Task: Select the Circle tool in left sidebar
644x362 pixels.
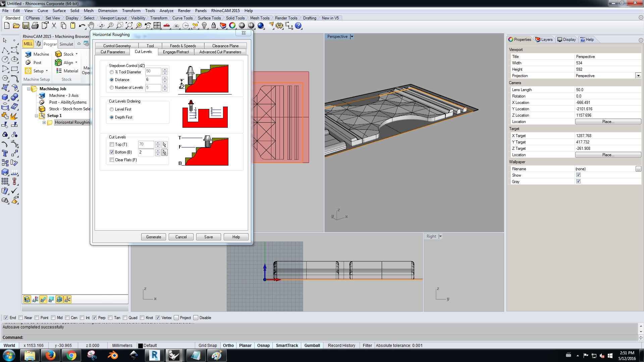Action: tap(5, 59)
